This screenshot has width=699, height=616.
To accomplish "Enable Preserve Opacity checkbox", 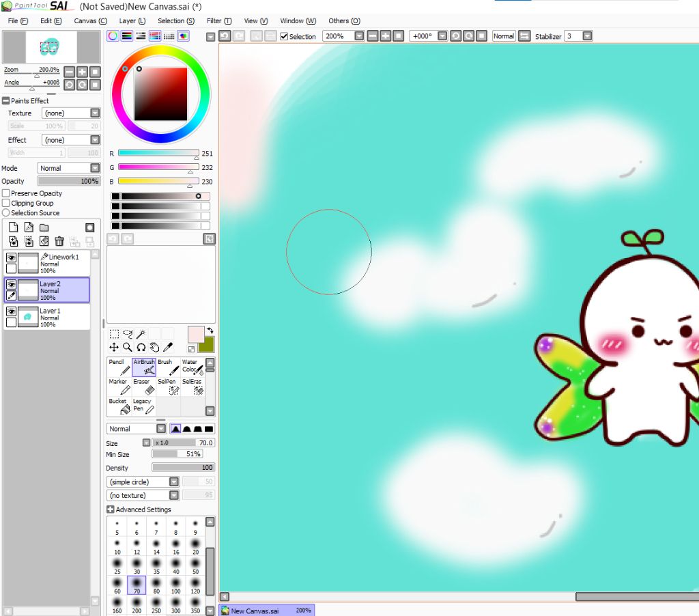I will (x=6, y=193).
